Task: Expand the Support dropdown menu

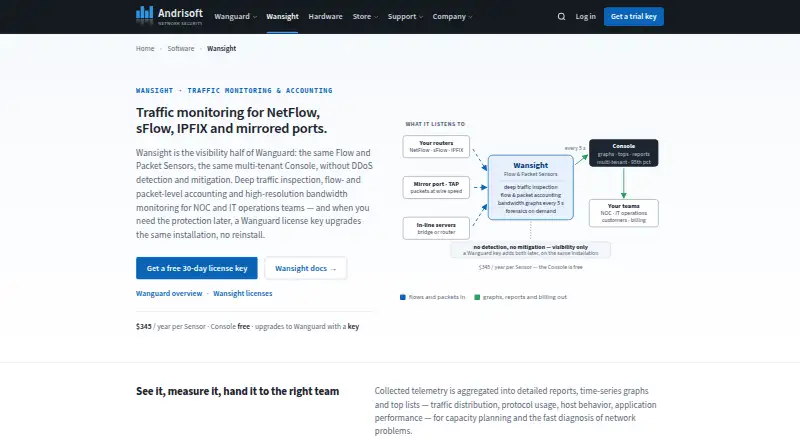Action: [x=405, y=16]
